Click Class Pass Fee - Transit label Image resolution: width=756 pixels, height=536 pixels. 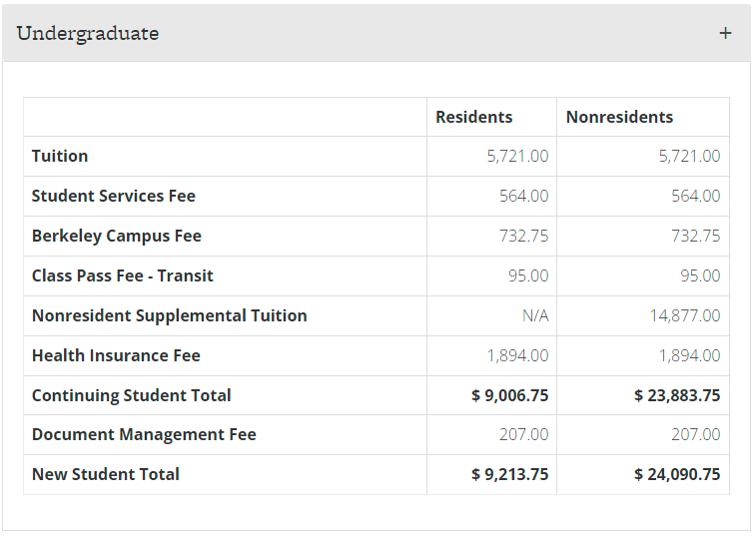tap(122, 275)
